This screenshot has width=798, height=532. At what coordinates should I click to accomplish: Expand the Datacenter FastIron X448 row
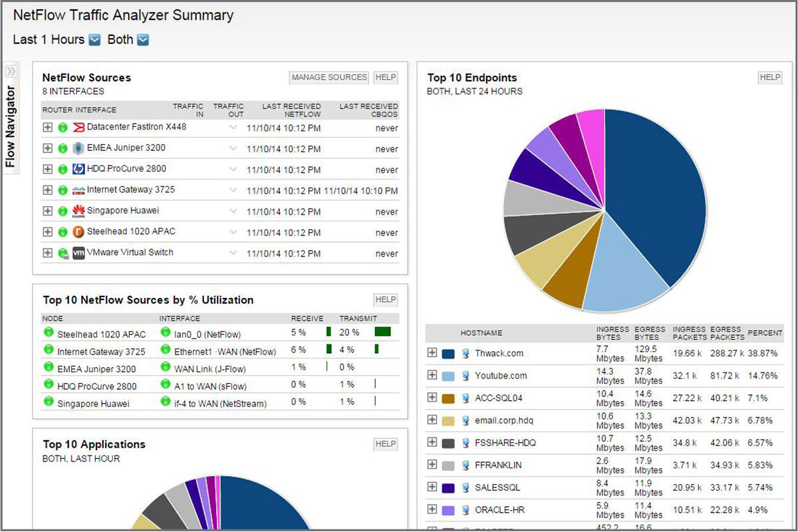(47, 127)
